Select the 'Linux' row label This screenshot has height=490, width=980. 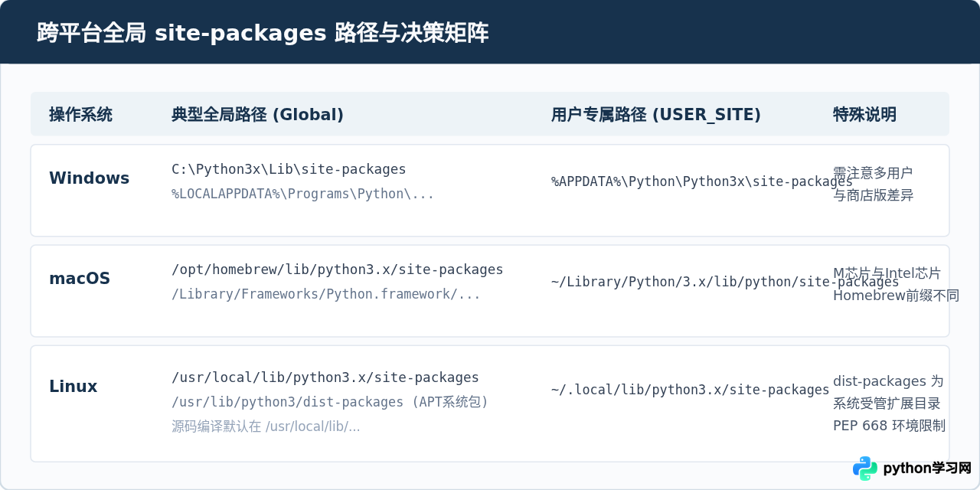pos(73,387)
